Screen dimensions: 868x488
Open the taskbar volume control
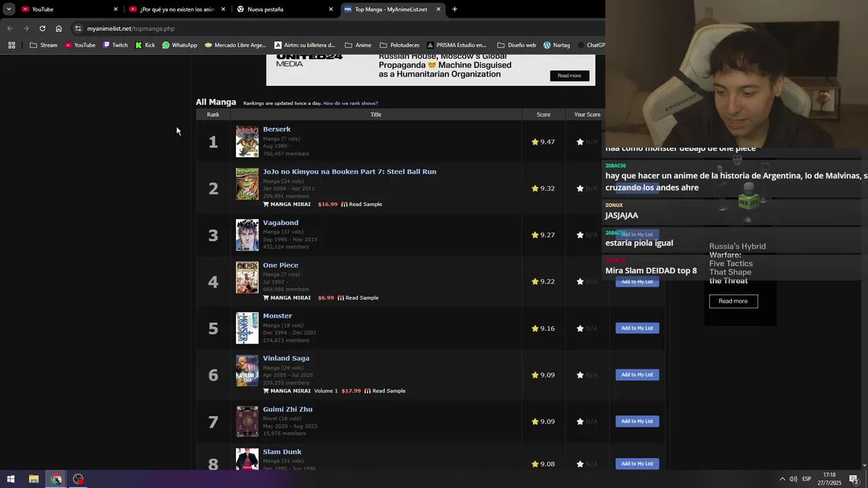(x=793, y=479)
